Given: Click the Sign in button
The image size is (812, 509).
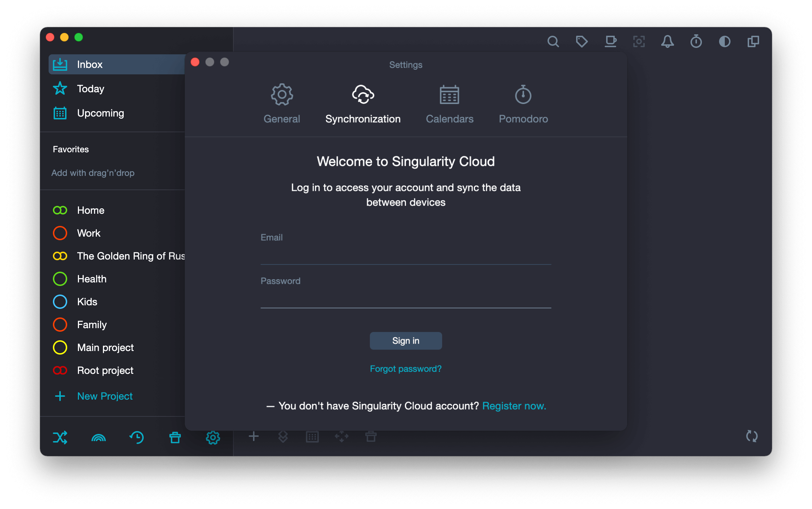Looking at the screenshot, I should tap(406, 341).
